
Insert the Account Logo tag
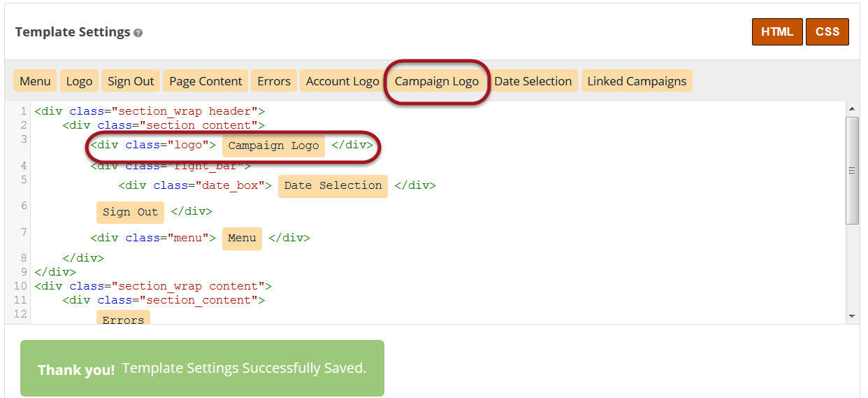pyautogui.click(x=342, y=81)
